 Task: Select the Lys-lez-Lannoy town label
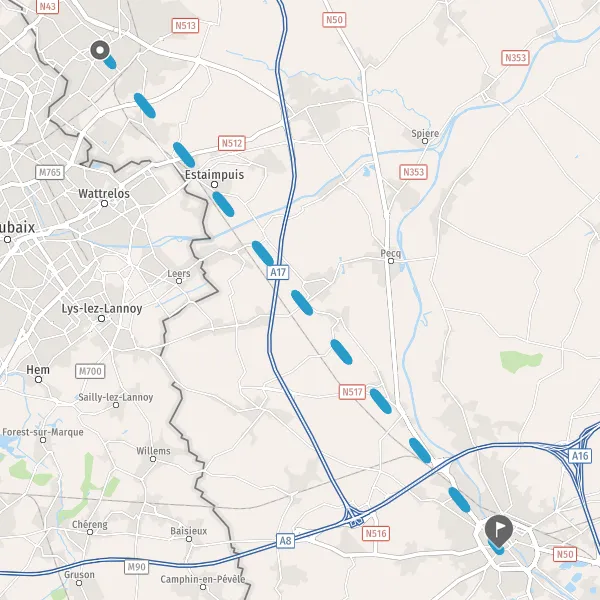[102, 308]
